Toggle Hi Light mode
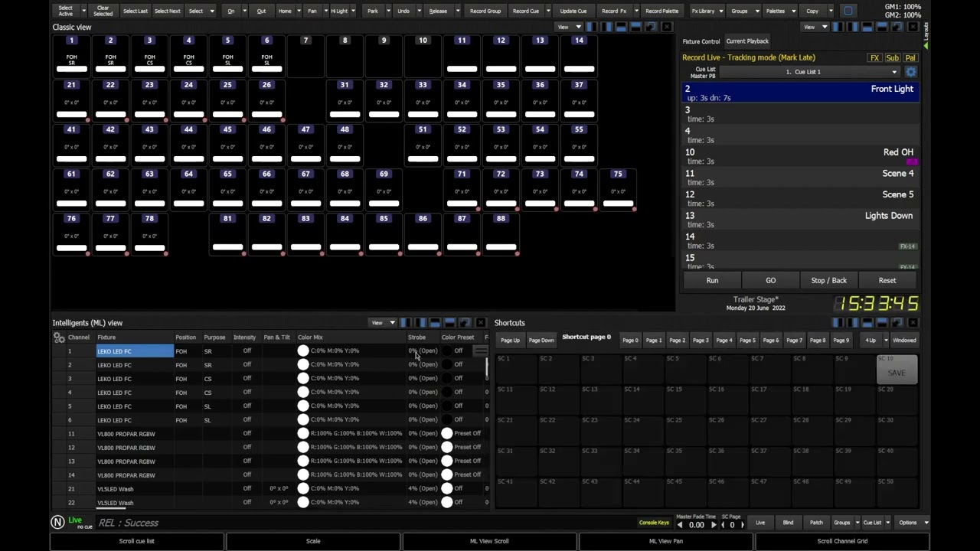Image resolution: width=980 pixels, height=551 pixels. tap(339, 11)
